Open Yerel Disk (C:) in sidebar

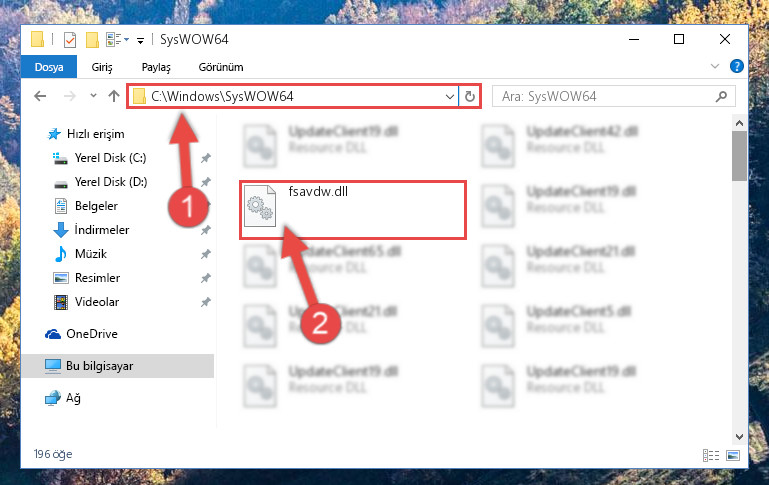coord(110,158)
